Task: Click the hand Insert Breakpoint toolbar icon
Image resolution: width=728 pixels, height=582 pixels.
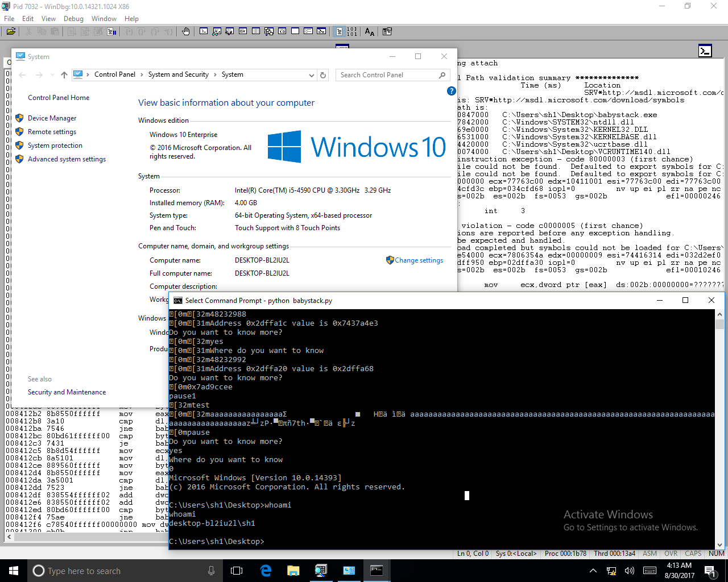Action: pos(186,31)
